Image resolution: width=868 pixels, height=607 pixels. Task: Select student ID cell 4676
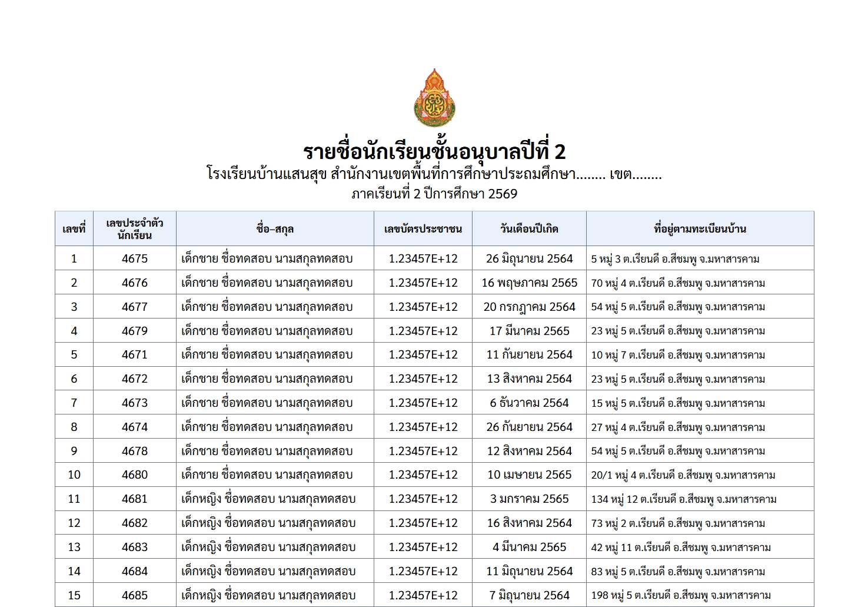[x=135, y=283]
